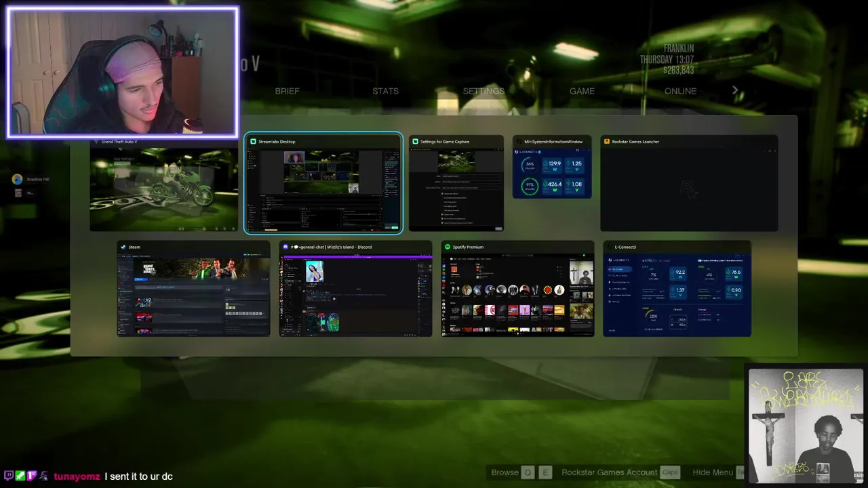This screenshot has height=488, width=868.
Task: Click the MiniSystemInformationWindow title icon
Action: coord(519,142)
